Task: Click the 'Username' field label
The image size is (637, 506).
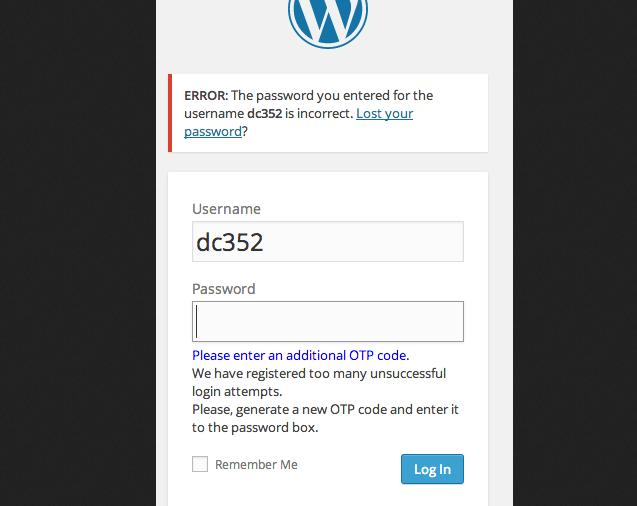Action: pos(226,209)
